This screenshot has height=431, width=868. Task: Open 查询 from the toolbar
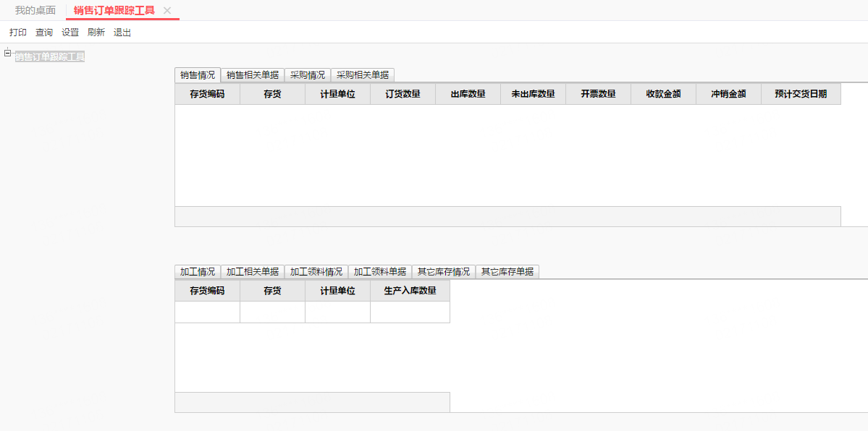(44, 33)
